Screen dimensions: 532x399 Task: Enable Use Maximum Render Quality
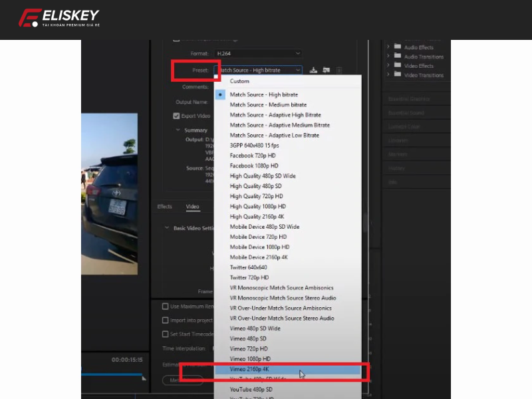coord(165,306)
